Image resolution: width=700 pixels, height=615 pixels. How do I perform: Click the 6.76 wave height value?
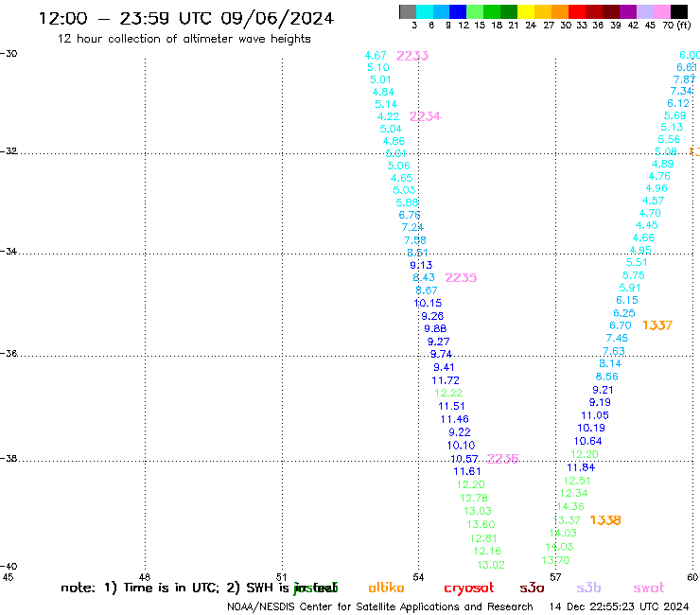point(410,215)
